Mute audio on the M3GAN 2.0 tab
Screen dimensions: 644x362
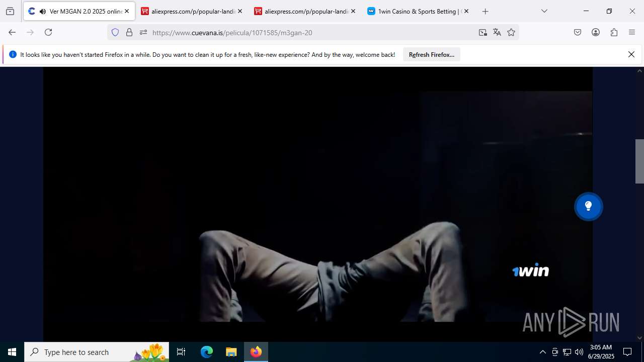[42, 11]
